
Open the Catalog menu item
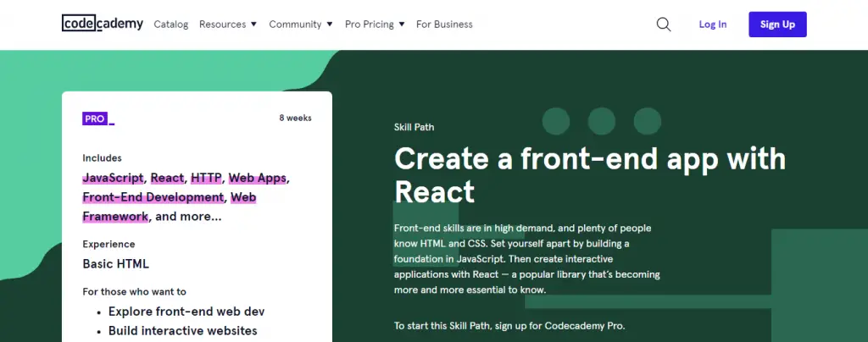pos(170,25)
